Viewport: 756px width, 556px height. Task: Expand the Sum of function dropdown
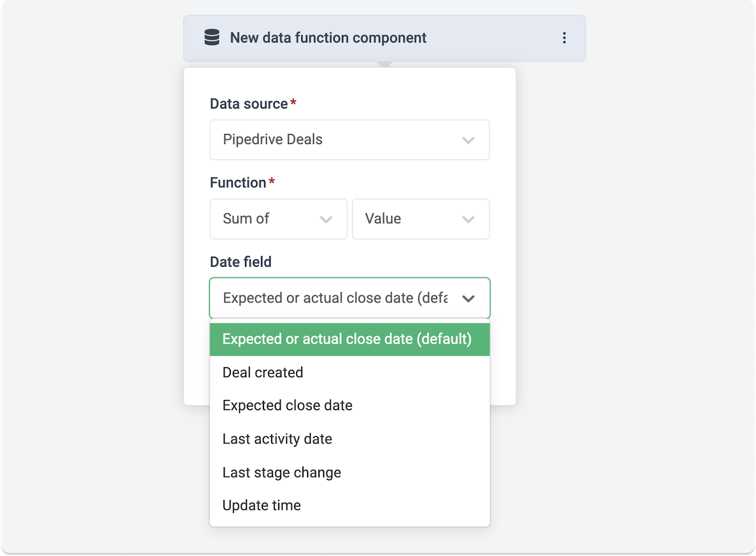pyautogui.click(x=269, y=219)
